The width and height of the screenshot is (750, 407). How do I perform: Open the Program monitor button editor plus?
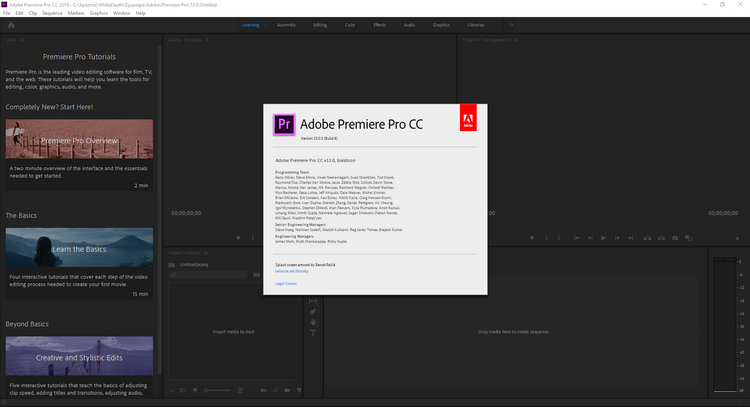pos(737,238)
